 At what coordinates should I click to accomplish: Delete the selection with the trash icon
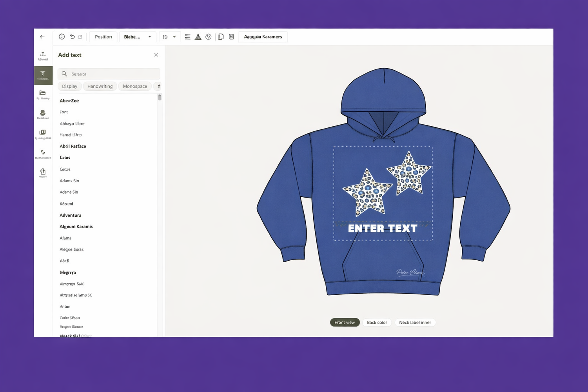tap(231, 37)
